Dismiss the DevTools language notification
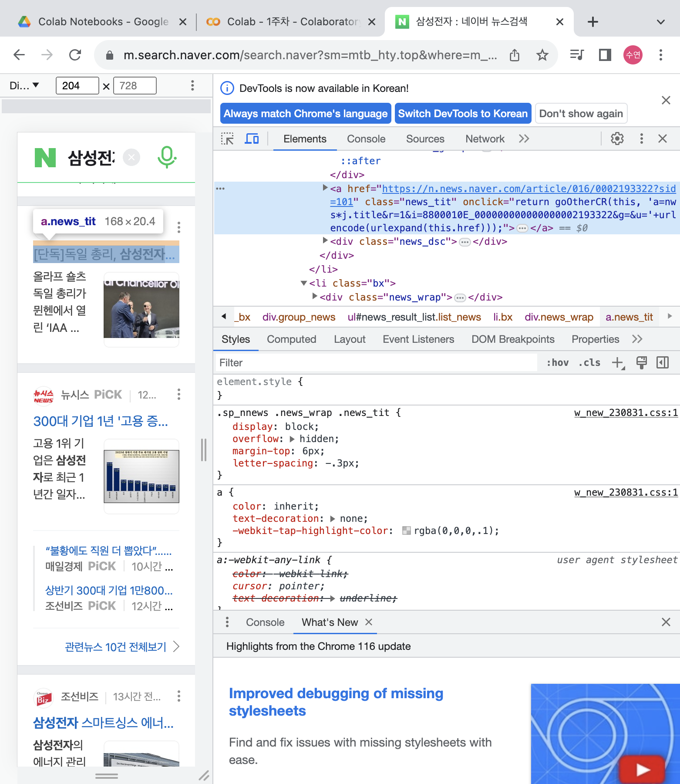Image resolution: width=680 pixels, height=784 pixels. [666, 101]
